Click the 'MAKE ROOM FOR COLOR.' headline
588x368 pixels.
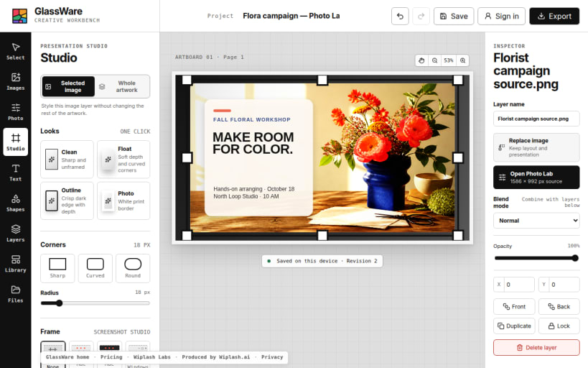(x=253, y=143)
